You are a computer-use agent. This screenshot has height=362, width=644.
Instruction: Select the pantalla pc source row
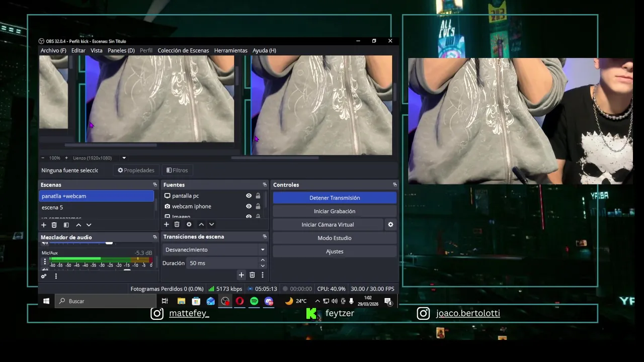tap(214, 196)
